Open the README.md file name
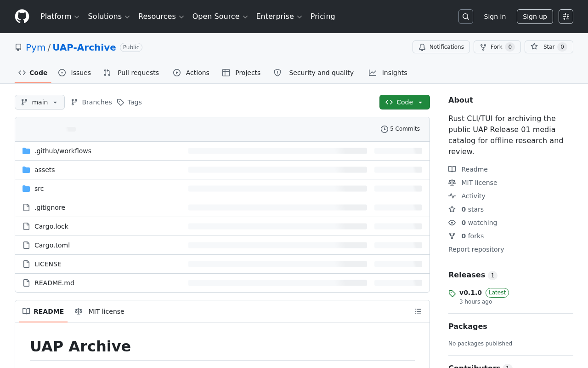 coord(54,283)
